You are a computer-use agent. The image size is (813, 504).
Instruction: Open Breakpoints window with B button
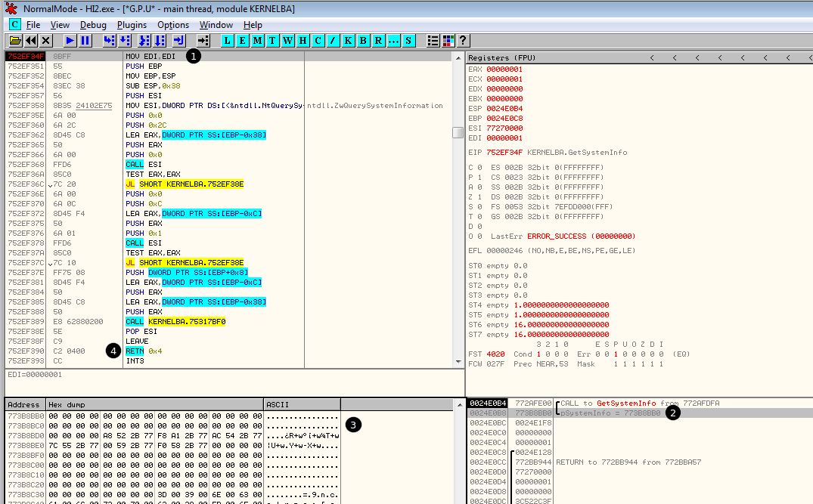coord(363,40)
